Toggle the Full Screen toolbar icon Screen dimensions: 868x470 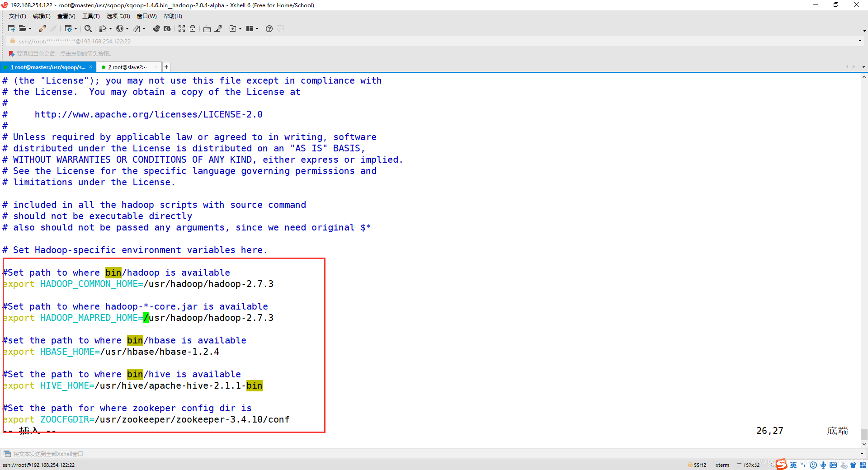[182, 28]
